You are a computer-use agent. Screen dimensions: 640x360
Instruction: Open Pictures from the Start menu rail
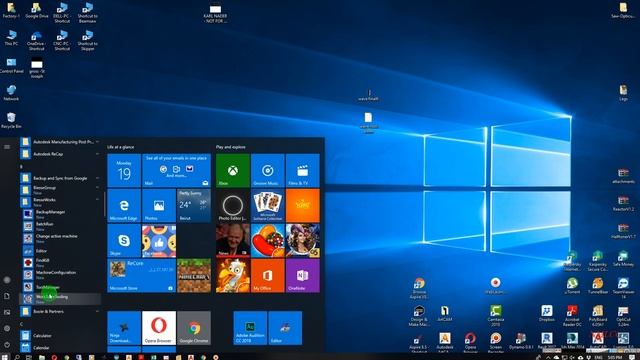click(7, 312)
